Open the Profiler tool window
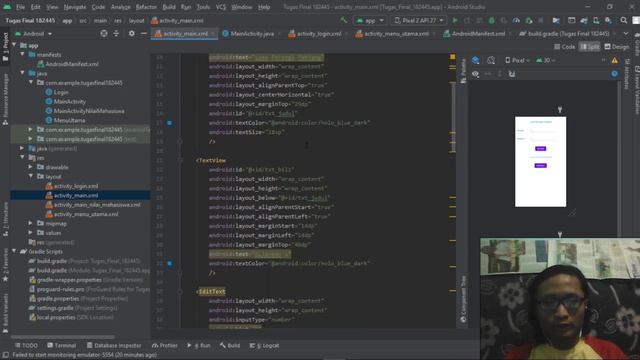The width and height of the screenshot is (640, 360). [165, 345]
